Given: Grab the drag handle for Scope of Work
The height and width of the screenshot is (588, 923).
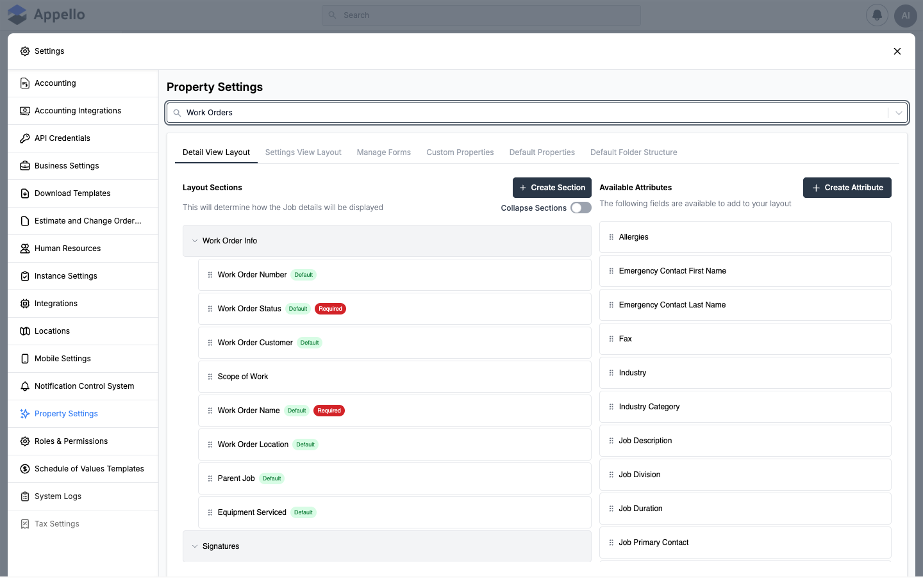Looking at the screenshot, I should click(x=210, y=377).
